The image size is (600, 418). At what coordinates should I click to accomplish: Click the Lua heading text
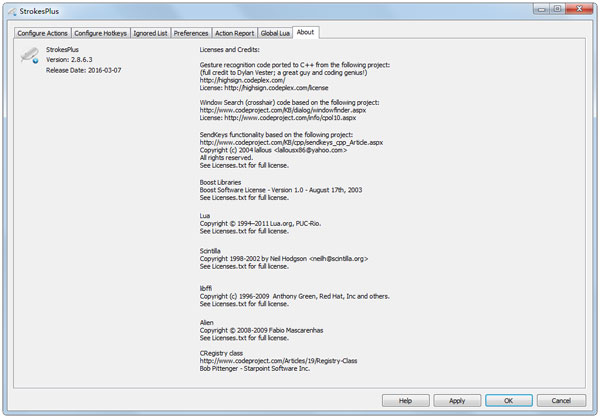205,216
